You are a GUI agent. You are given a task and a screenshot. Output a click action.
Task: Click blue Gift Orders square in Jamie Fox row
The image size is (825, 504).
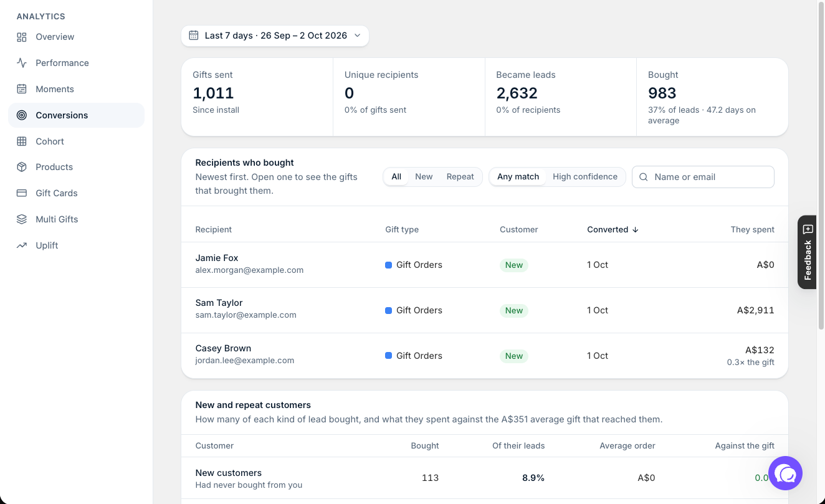(389, 265)
